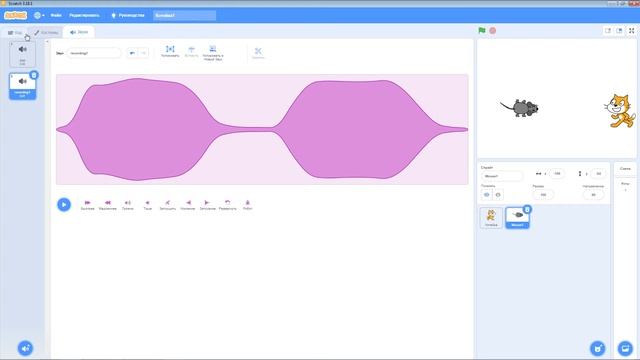Select the mouse sprite thumbnail
This screenshot has width=640, height=360.
coord(517,218)
